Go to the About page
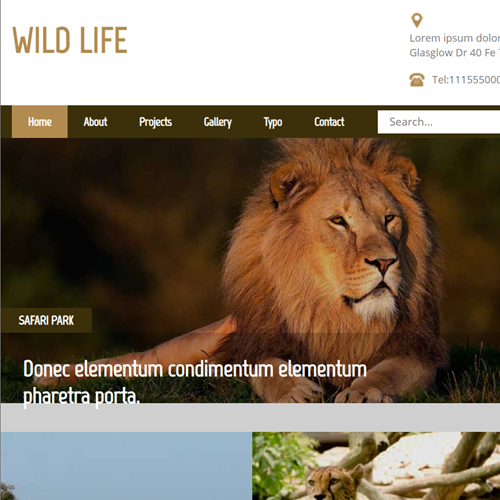 click(95, 122)
